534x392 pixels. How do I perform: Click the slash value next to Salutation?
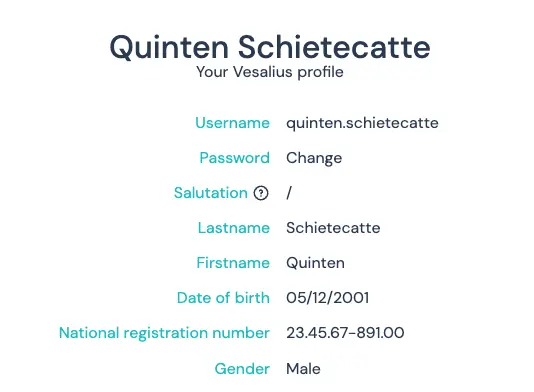pos(289,193)
